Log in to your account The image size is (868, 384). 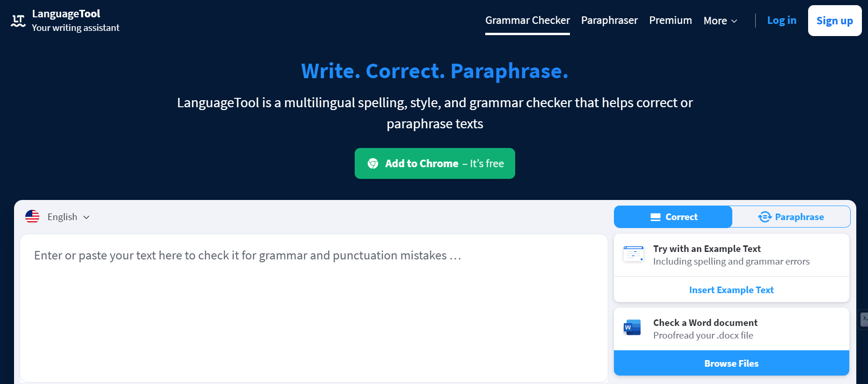tap(781, 20)
